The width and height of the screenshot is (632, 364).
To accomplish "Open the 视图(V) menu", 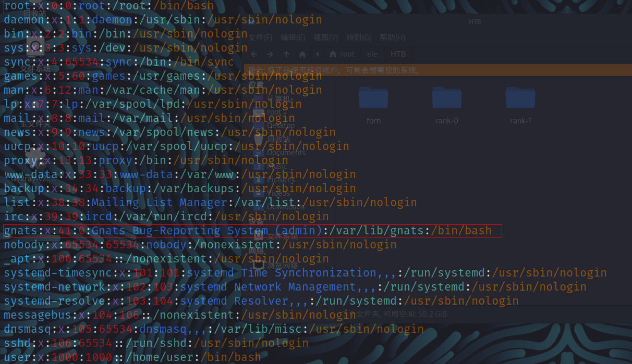I will point(325,37).
